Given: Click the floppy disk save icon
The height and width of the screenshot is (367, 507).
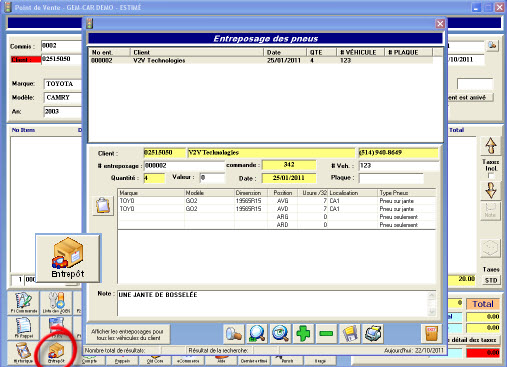Looking at the screenshot, I should click(x=350, y=334).
